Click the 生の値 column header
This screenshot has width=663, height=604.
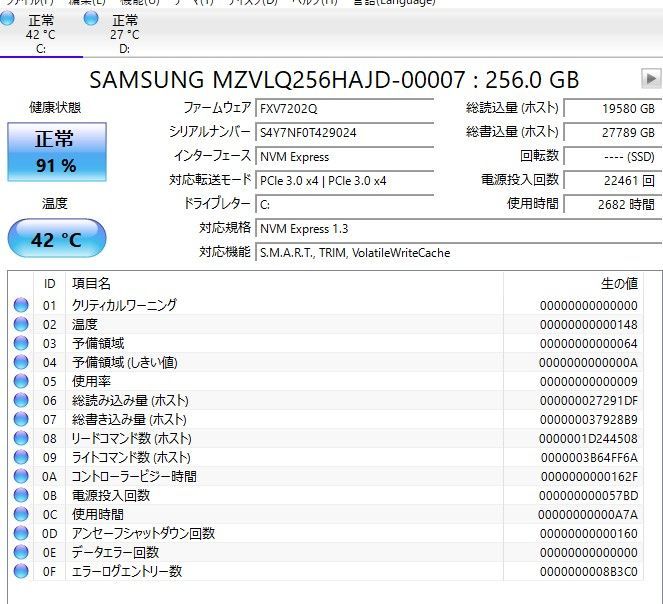click(620, 284)
